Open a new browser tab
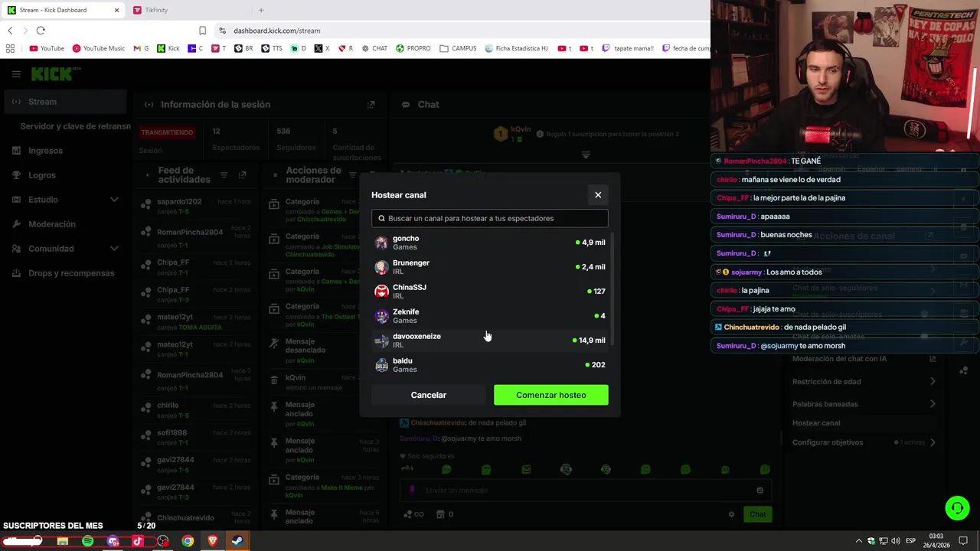The height and width of the screenshot is (551, 980). pos(261,10)
